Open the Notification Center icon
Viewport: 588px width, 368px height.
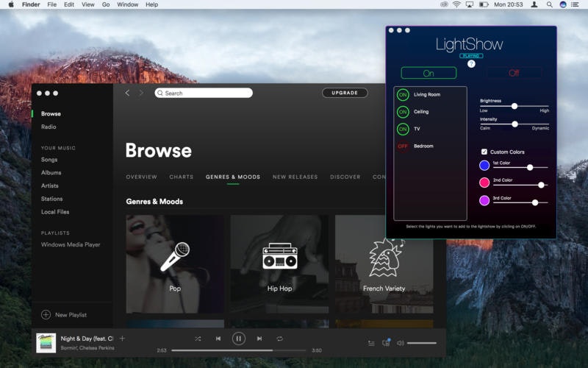(575, 4)
